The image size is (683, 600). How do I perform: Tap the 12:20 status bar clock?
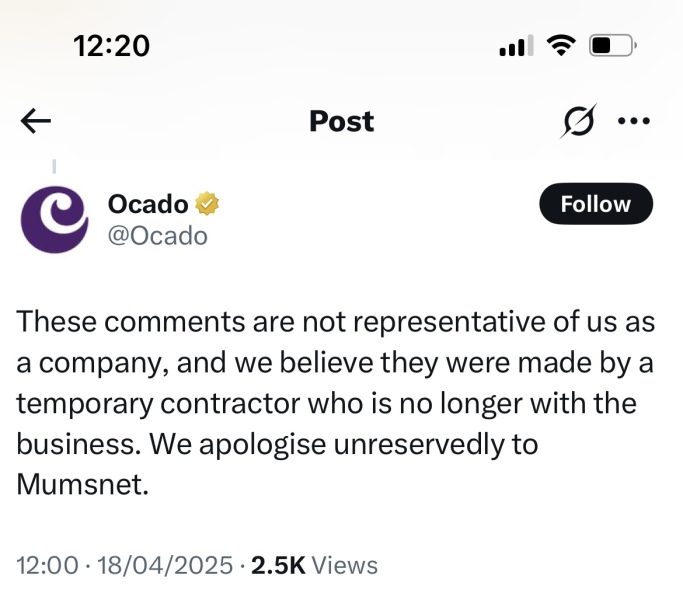[x=111, y=45]
